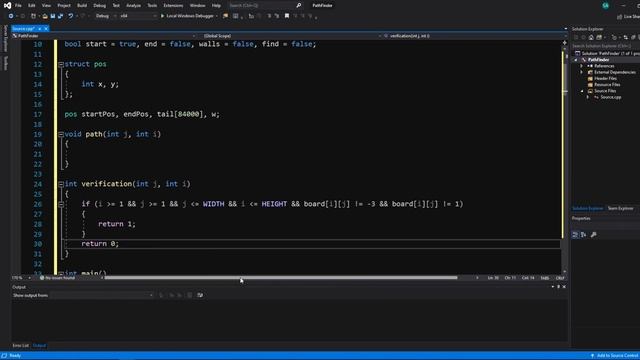This screenshot has width=640, height=360.
Task: Click the Save file toolbar icon
Action: 53,16
